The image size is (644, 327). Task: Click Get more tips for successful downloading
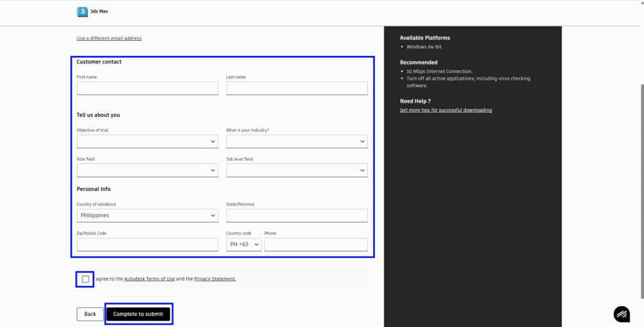(x=445, y=110)
